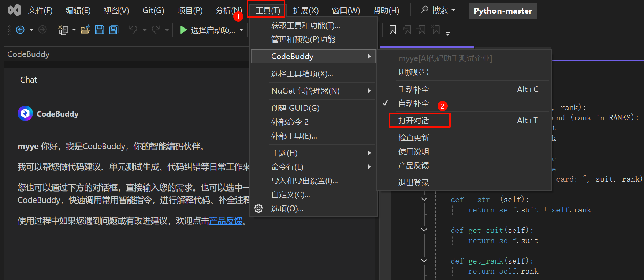Image resolution: width=644 pixels, height=280 pixels.
Task: Collapse the get_suit method code block
Action: click(x=424, y=230)
